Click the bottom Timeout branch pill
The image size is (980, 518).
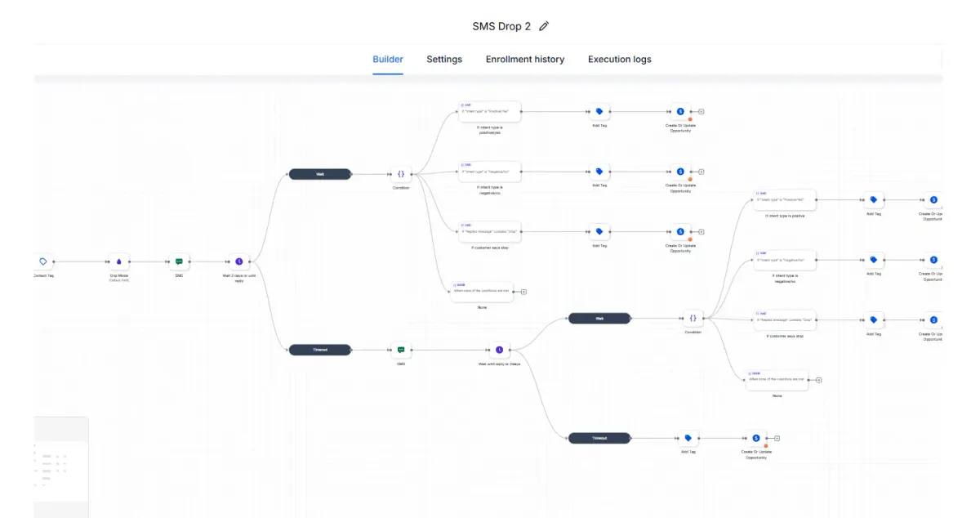[599, 438]
